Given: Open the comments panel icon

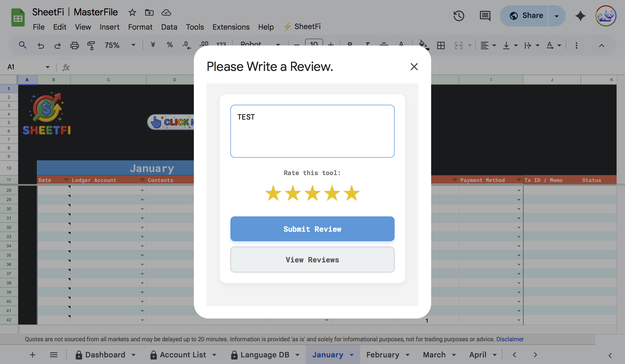Looking at the screenshot, I should (485, 16).
